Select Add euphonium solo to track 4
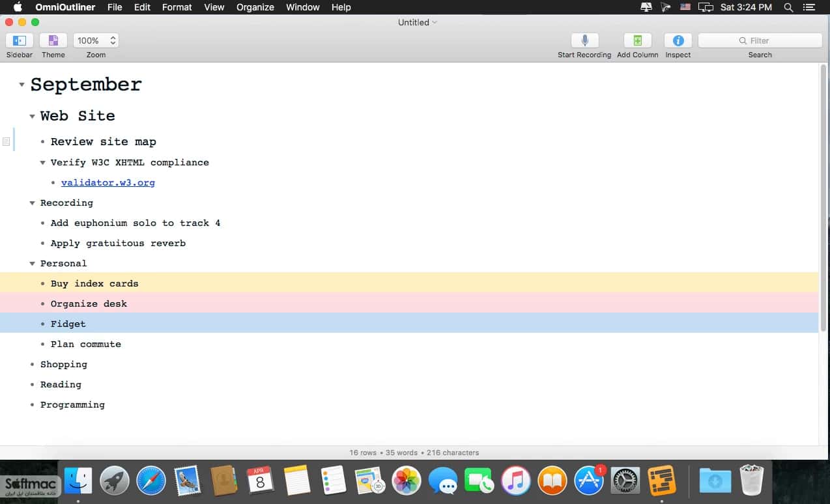 136,223
